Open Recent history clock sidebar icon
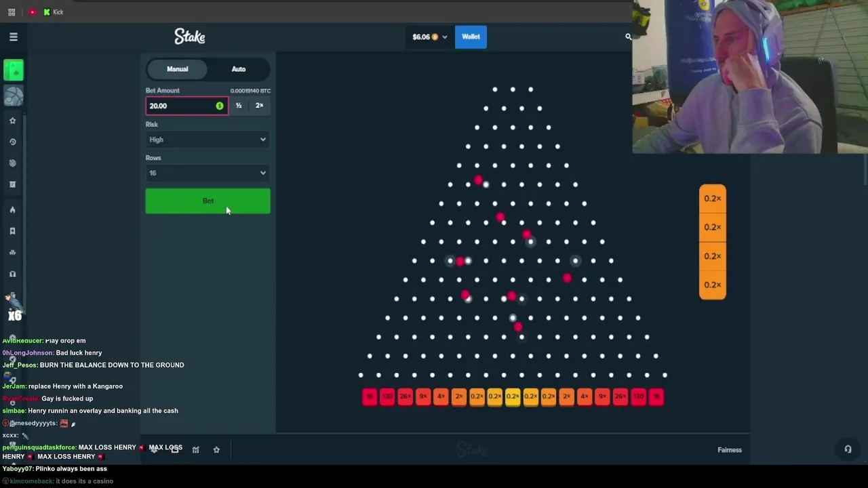 pyautogui.click(x=12, y=142)
